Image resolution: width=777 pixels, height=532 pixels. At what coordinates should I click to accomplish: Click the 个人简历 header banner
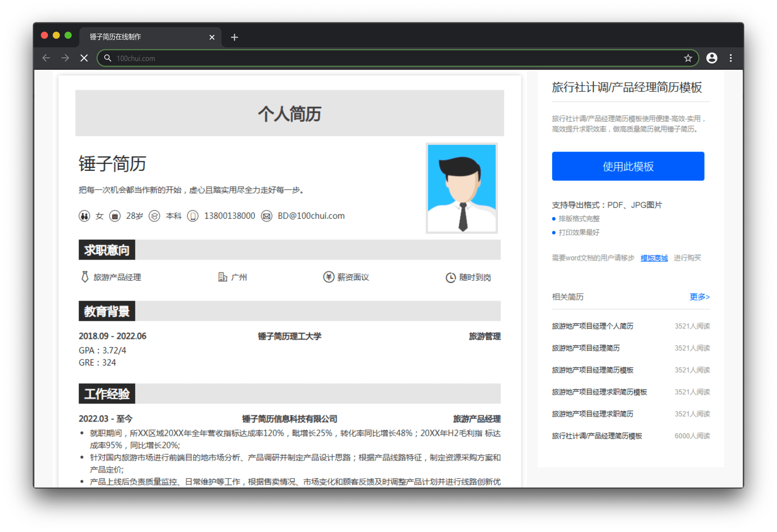[x=290, y=113]
